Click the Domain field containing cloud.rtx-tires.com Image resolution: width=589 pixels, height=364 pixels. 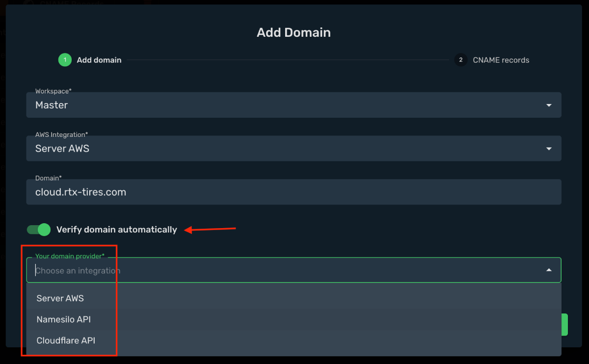pos(294,192)
